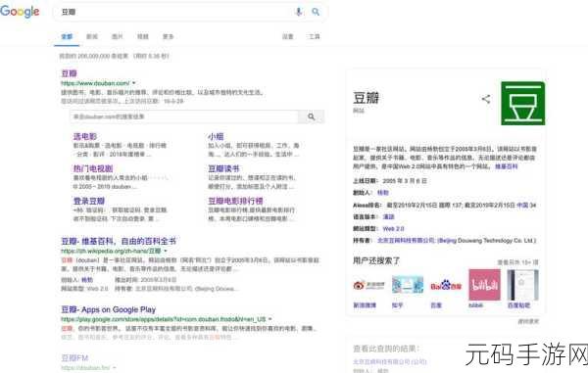Open the 小组 sitelink
Image resolution: width=588 pixels, height=373 pixels.
pos(216,137)
